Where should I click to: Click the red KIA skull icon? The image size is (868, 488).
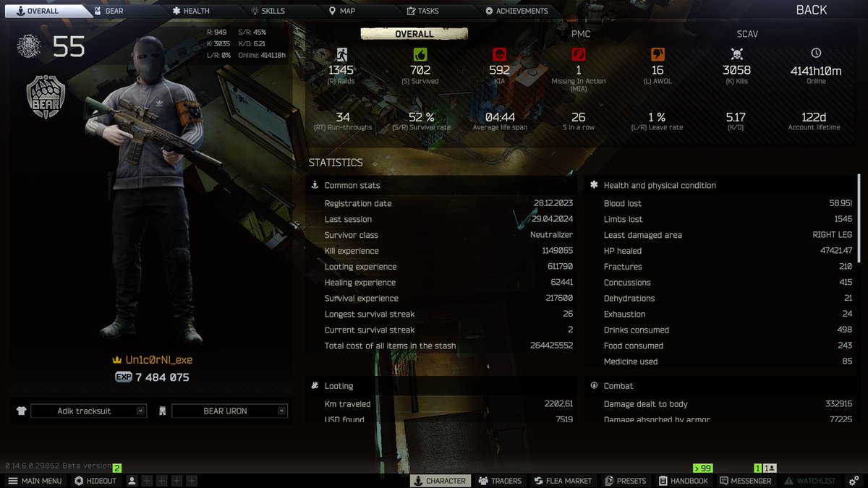coord(499,54)
